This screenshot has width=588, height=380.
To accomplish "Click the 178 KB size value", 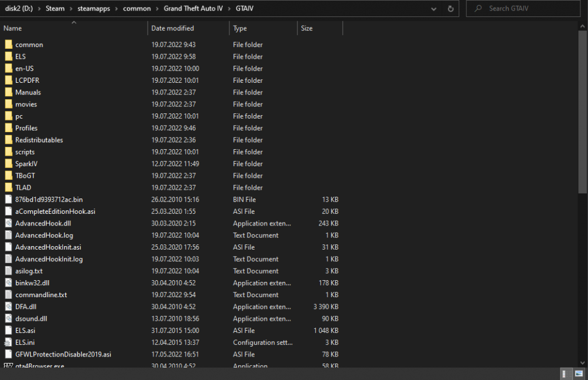I will click(329, 283).
